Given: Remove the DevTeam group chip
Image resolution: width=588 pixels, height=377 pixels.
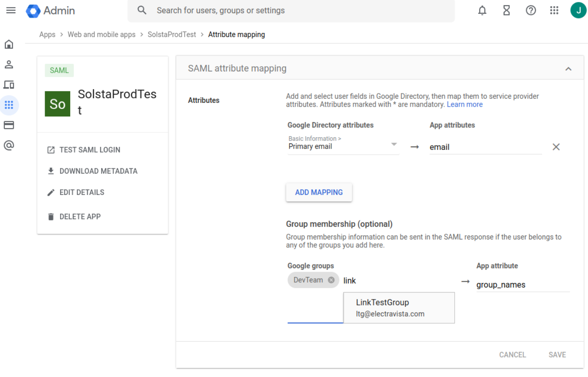Looking at the screenshot, I should 331,280.
